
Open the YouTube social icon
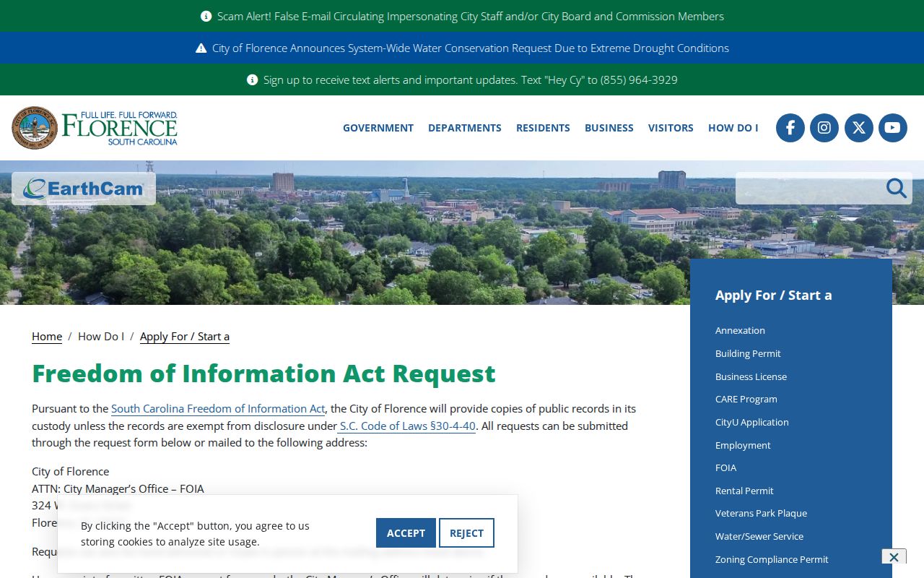(x=893, y=128)
